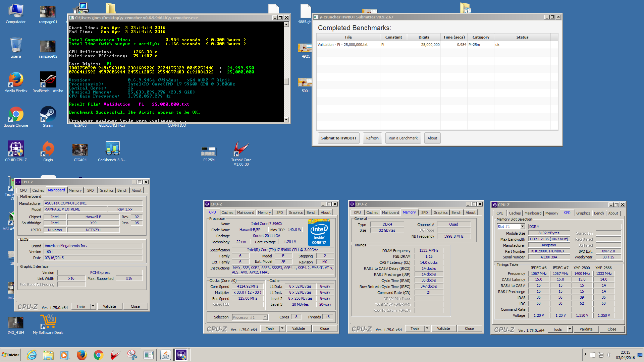
Task: Switch to Caches tab in Mainboard CPU-Z
Action: [x=38, y=190]
